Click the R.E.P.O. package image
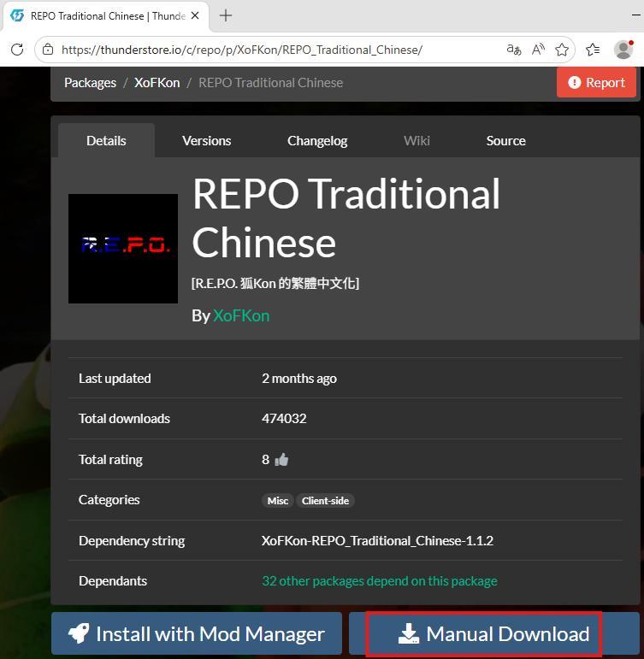 [123, 249]
